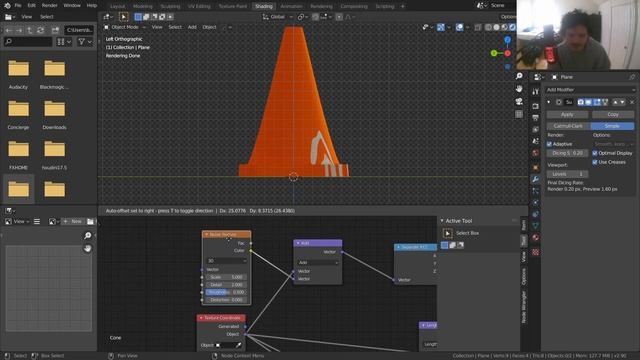Click the viewport zoom magnifier gizmo
This screenshot has width=640, height=360.
click(x=519, y=76)
